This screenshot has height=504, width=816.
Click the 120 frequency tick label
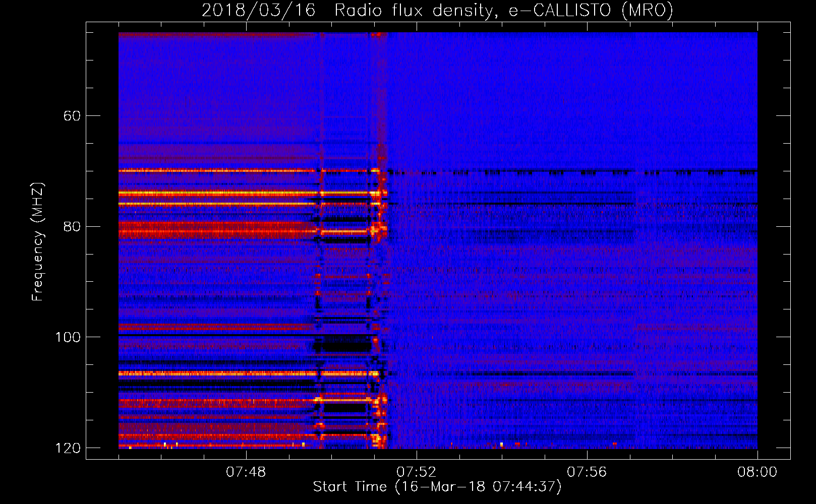pyautogui.click(x=68, y=448)
